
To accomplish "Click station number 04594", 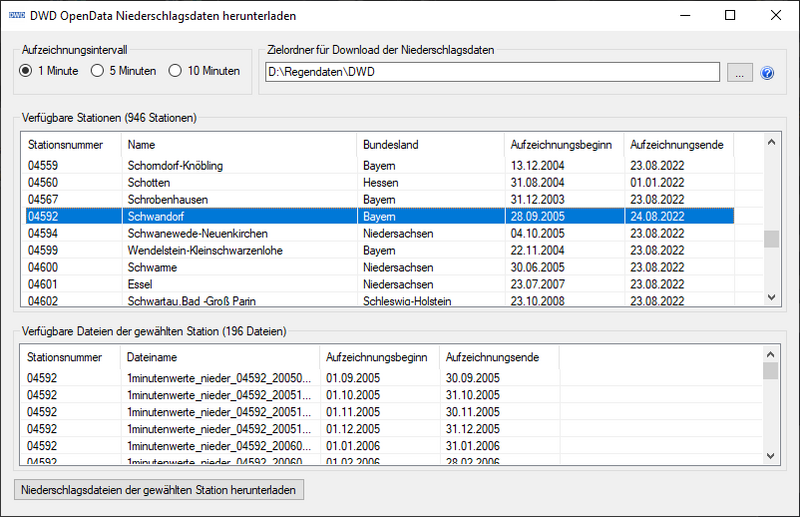I will (x=43, y=233).
